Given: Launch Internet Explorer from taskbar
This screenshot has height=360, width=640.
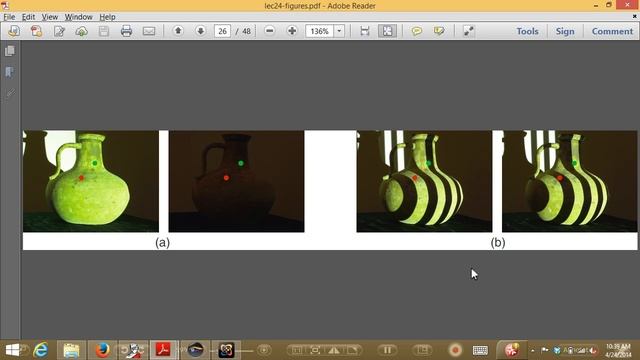Looking at the screenshot, I should tap(40, 350).
